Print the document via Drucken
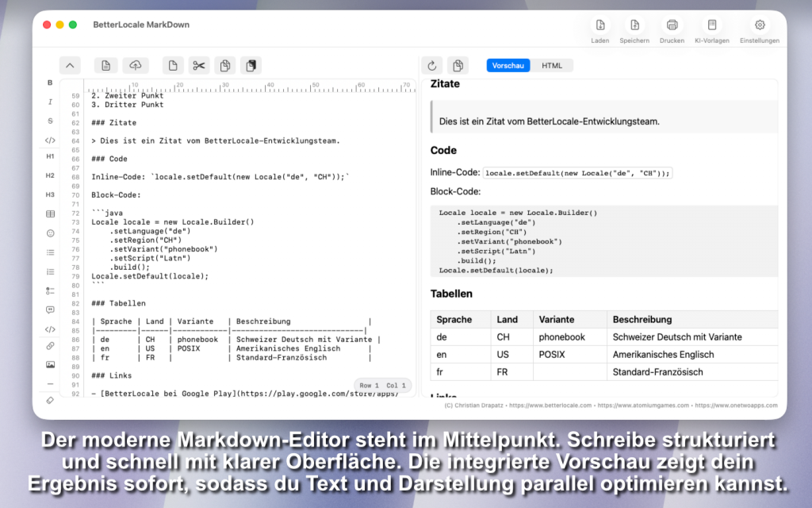Image resolution: width=812 pixels, height=508 pixels. [672, 29]
